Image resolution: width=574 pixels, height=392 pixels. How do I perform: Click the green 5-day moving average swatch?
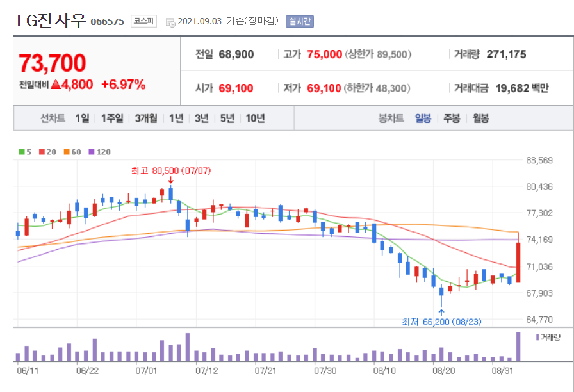coord(22,152)
